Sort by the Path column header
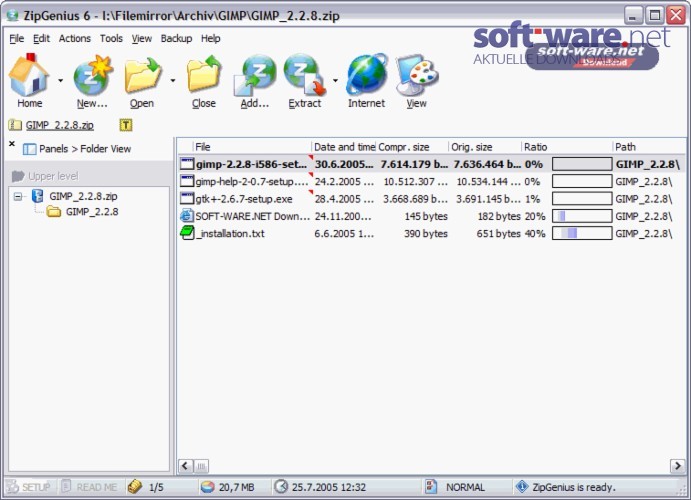This screenshot has width=691, height=500. tap(649, 147)
